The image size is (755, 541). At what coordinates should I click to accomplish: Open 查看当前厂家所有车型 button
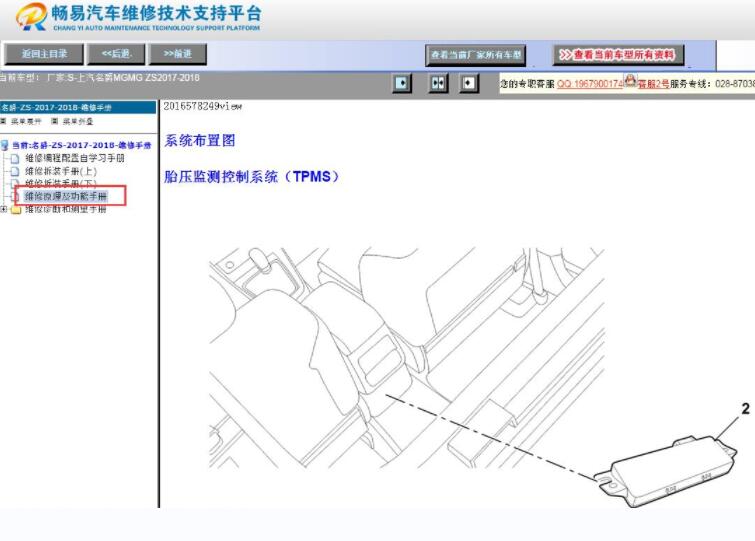pos(475,55)
